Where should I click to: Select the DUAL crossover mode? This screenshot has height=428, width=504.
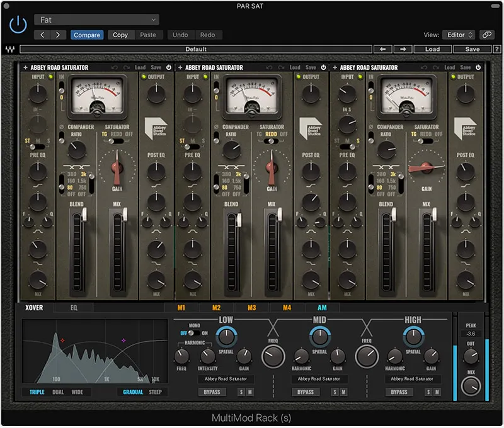[58, 392]
